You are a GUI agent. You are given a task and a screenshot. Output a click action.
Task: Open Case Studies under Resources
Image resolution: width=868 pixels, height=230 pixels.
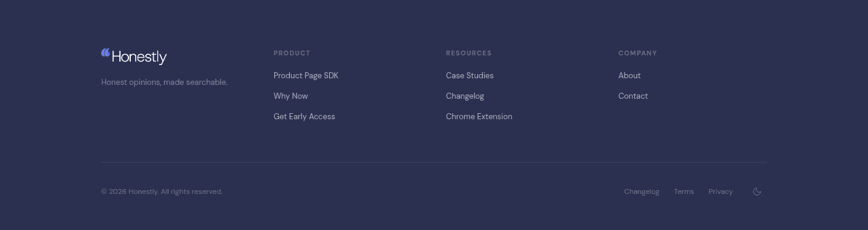tap(470, 75)
